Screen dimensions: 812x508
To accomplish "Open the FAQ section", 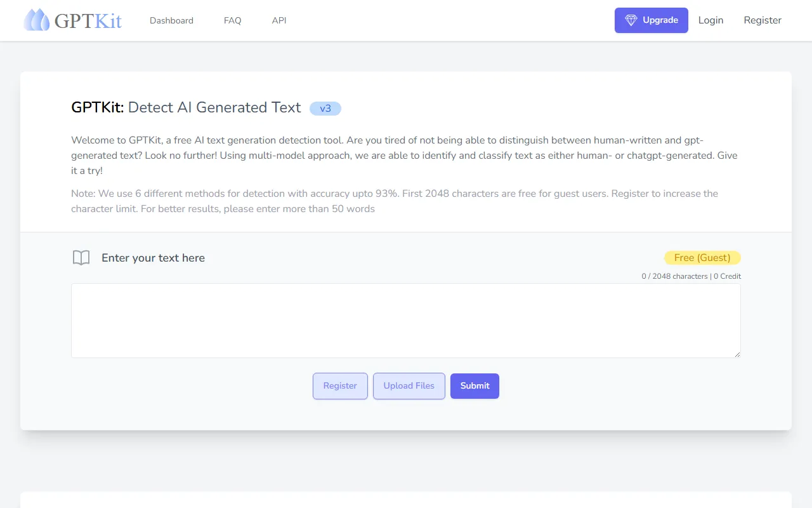I will 232,20.
